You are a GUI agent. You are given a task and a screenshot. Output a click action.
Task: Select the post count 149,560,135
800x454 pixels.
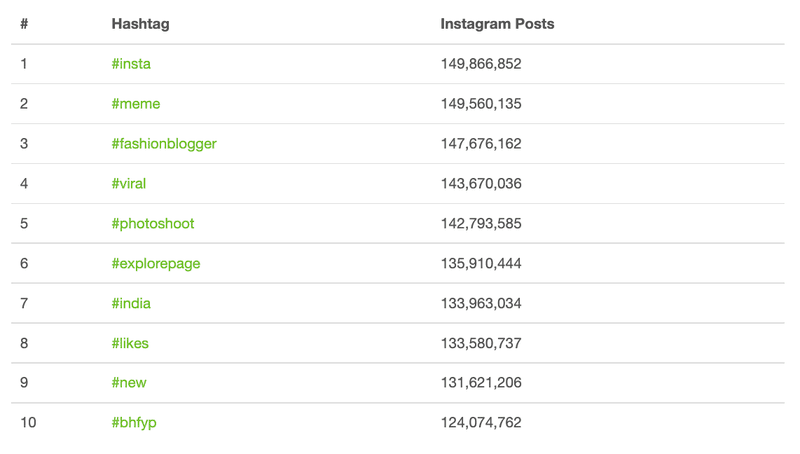click(x=481, y=104)
